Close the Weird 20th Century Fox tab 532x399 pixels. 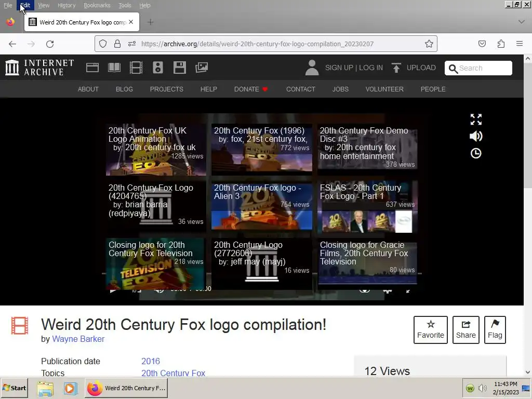point(131,22)
